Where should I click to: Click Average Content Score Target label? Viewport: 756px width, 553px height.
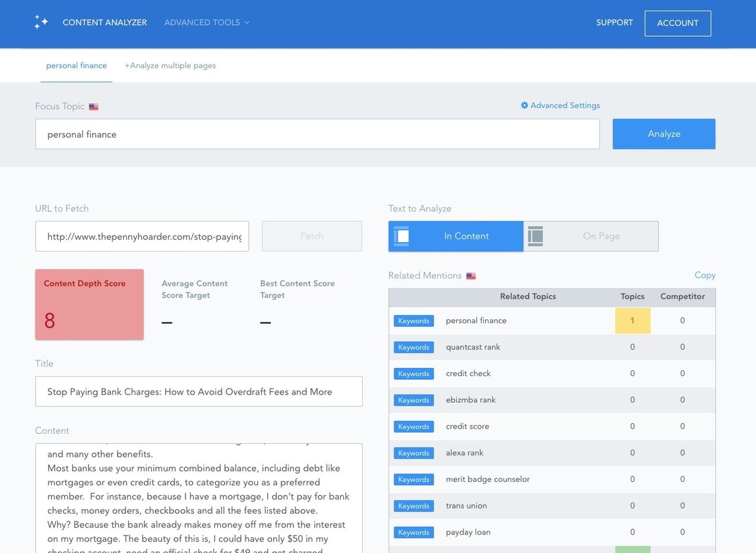195,290
